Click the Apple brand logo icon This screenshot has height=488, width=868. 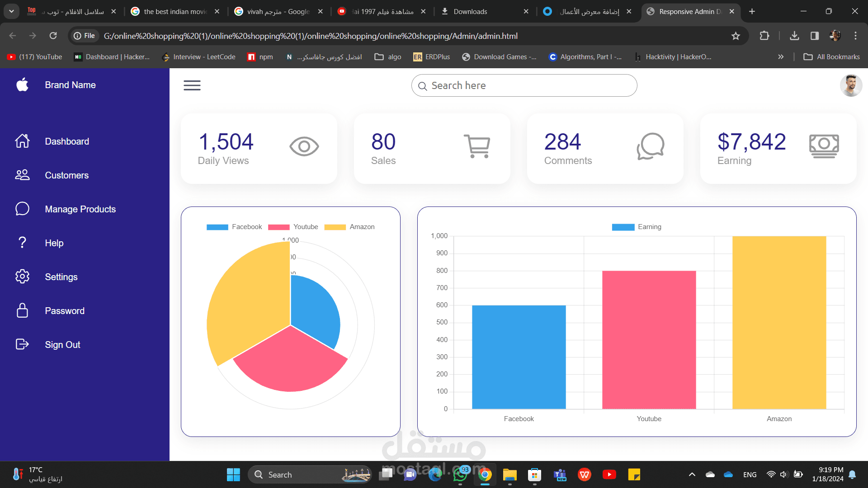coord(22,84)
